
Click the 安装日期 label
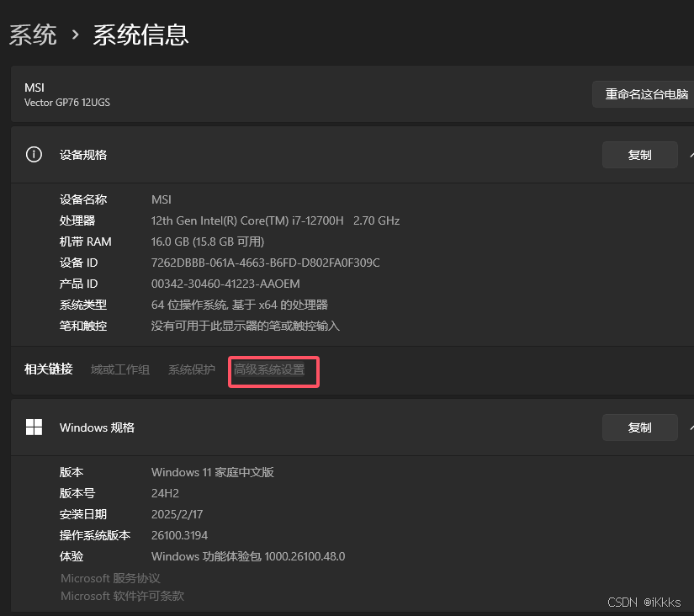click(x=83, y=514)
